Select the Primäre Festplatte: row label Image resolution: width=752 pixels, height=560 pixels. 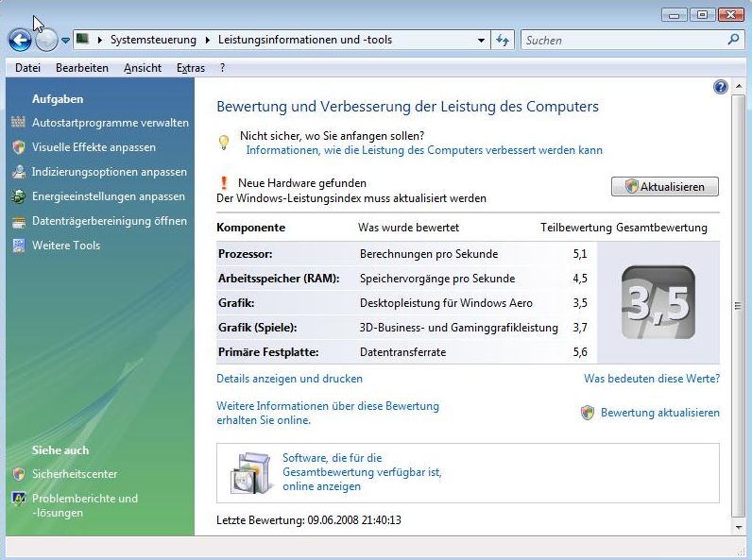tap(268, 352)
